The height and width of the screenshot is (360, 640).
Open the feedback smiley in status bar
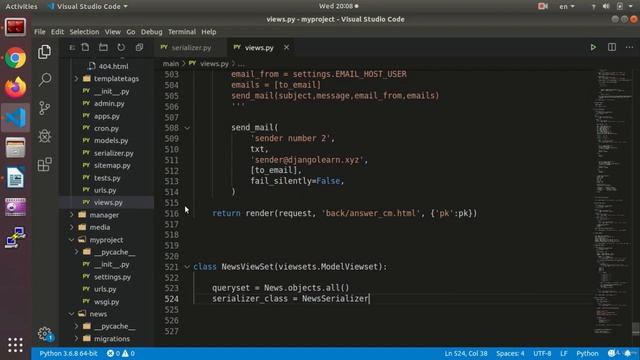pos(611,353)
